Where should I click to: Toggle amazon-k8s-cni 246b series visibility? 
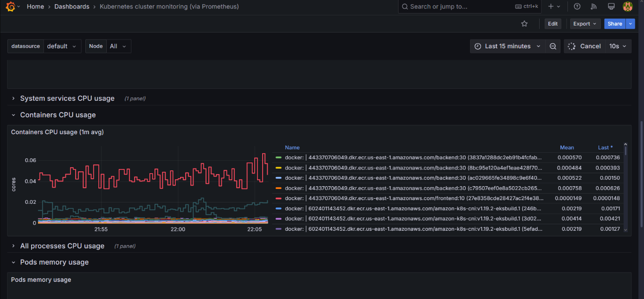(414, 208)
